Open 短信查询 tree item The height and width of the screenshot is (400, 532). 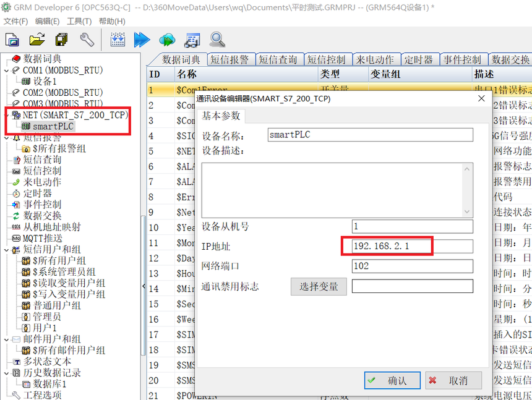click(42, 160)
